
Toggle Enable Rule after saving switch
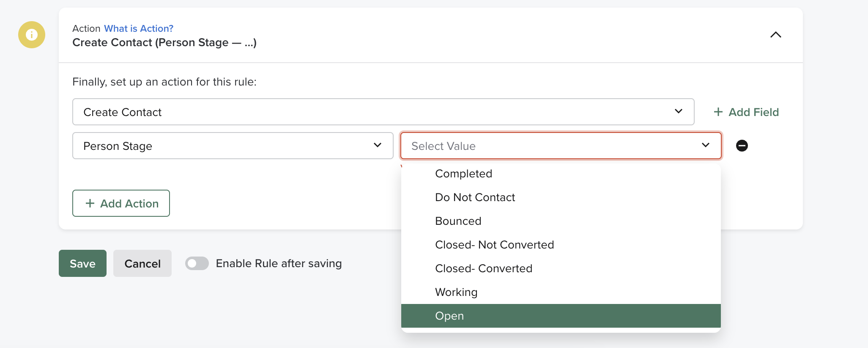click(x=197, y=263)
